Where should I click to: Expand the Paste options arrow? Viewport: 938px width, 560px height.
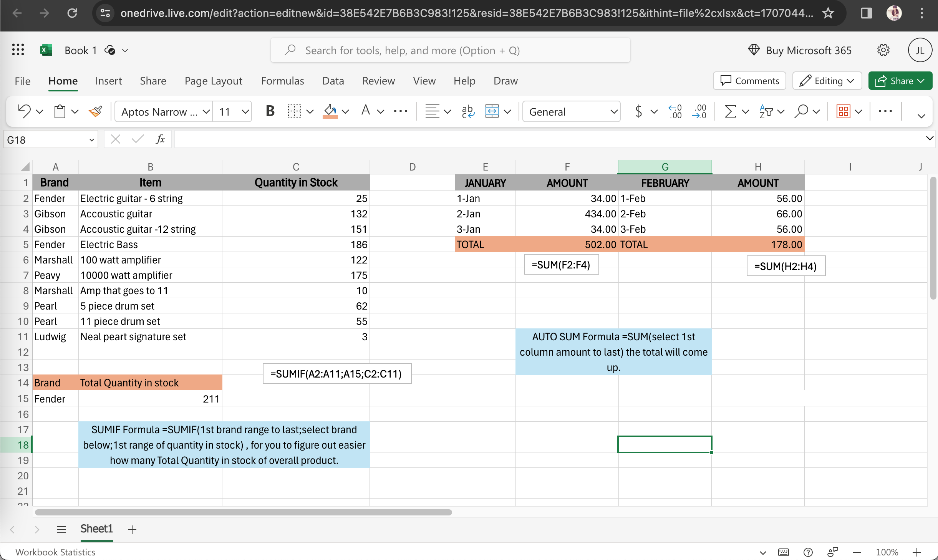pyautogui.click(x=75, y=112)
